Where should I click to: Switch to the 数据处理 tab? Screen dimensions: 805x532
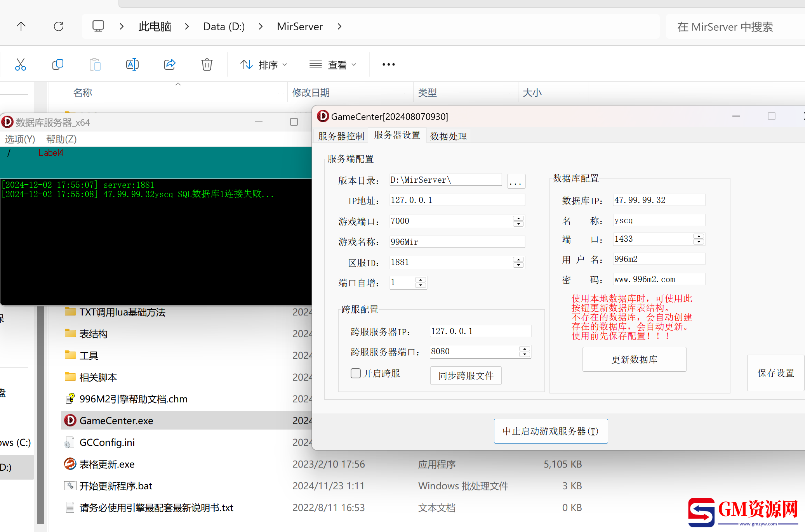(449, 136)
